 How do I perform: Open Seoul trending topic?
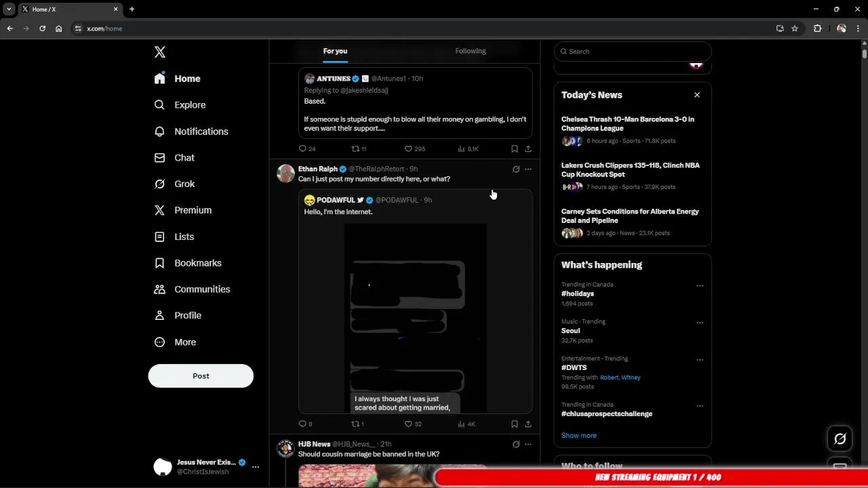570,331
